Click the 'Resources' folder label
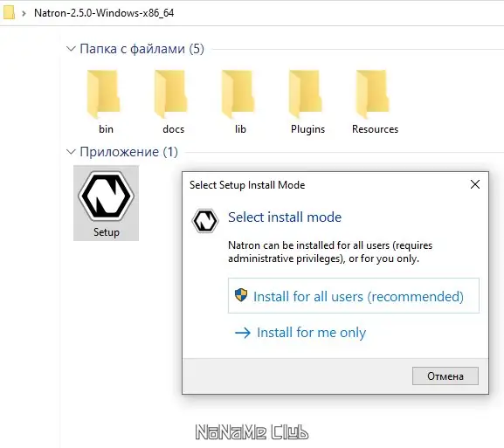Viewport: 504px width, 448px height. coord(375,129)
